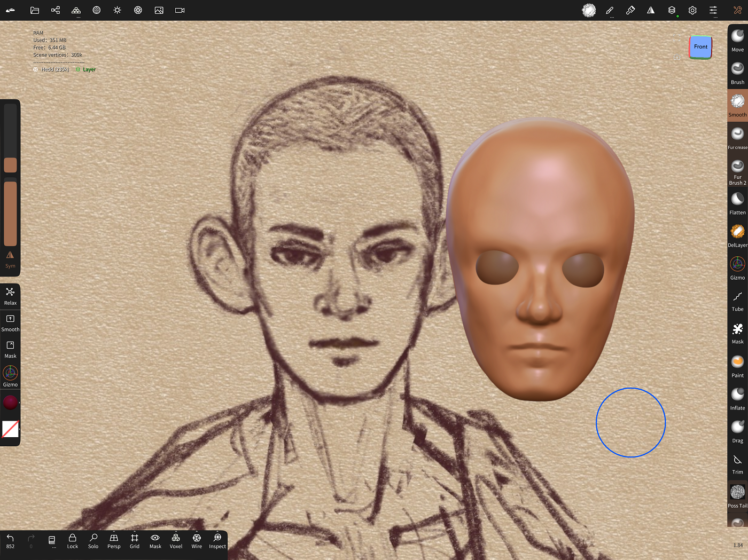Toggle Wire wireframe display

197,541
